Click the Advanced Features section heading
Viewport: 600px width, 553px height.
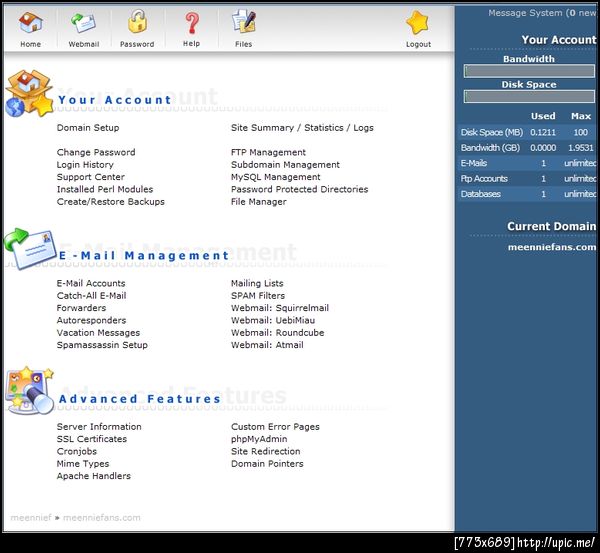(x=140, y=399)
